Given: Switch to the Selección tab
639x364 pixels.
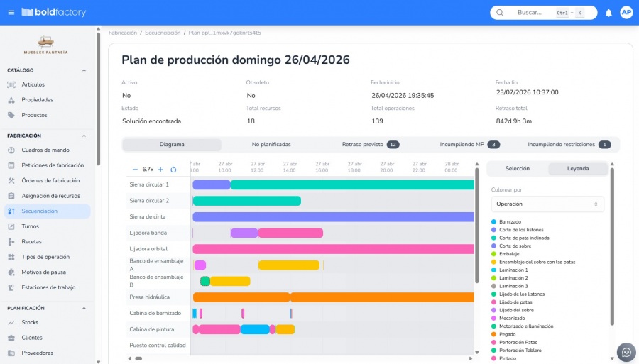Looking at the screenshot, I should [x=518, y=169].
